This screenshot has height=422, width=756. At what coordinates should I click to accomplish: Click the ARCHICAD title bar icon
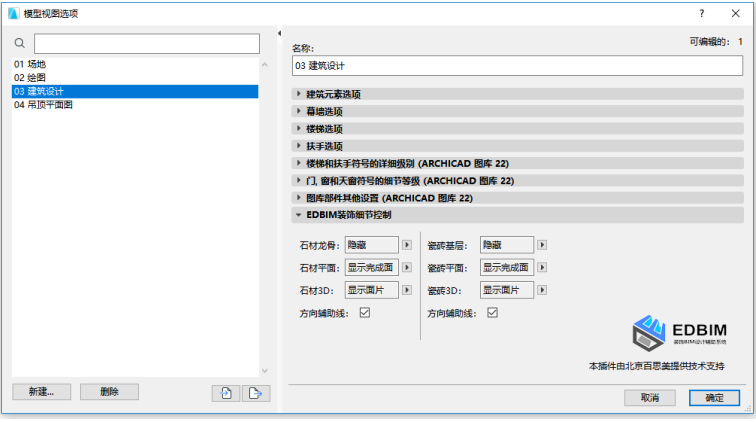(14, 14)
